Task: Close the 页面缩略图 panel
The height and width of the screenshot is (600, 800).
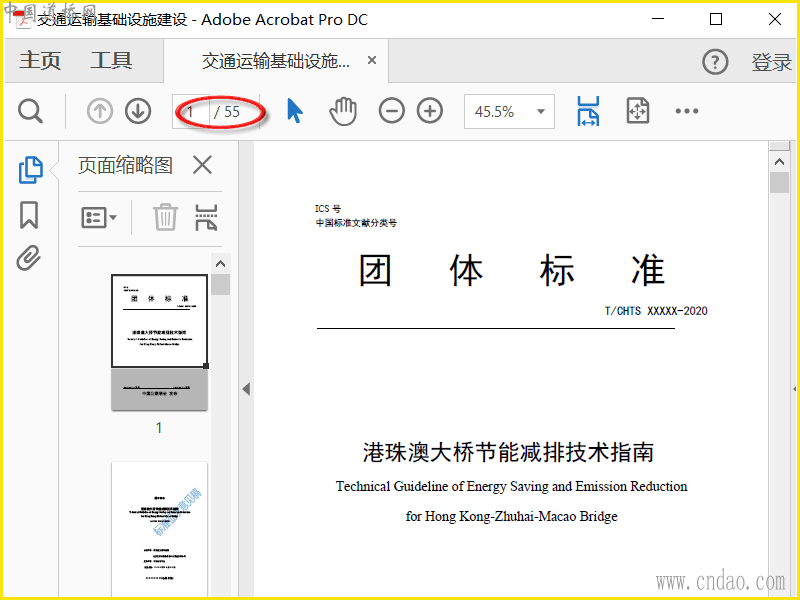Action: [202, 165]
